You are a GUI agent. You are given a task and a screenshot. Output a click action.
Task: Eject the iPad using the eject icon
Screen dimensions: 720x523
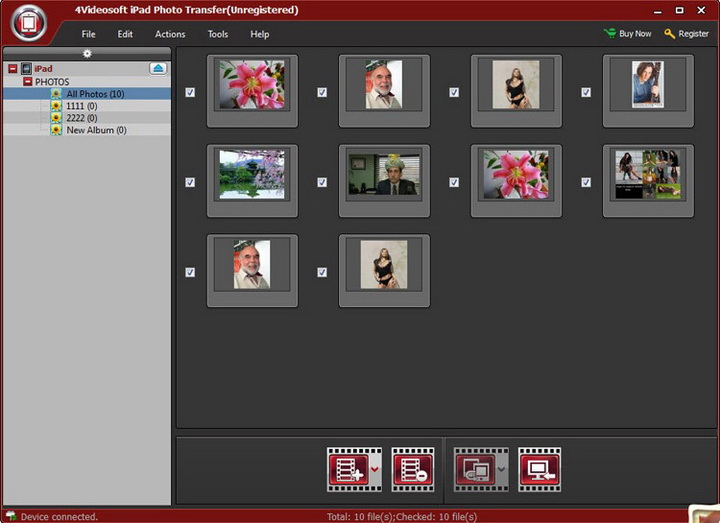pos(158,68)
